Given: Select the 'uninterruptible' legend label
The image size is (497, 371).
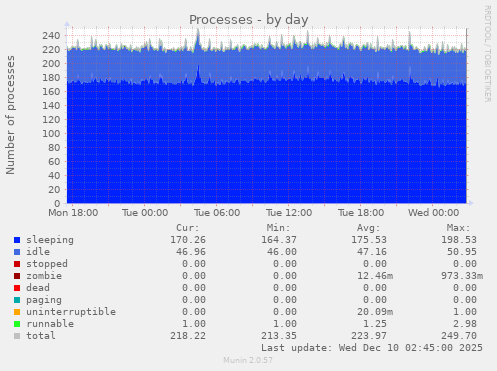Looking at the screenshot, I should [71, 312].
